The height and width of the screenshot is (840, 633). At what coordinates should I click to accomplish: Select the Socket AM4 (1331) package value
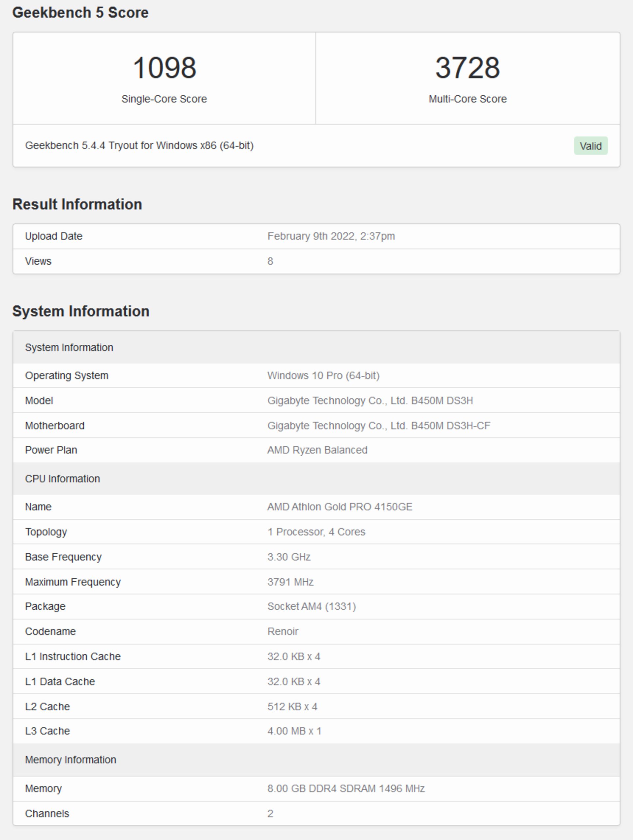click(312, 606)
